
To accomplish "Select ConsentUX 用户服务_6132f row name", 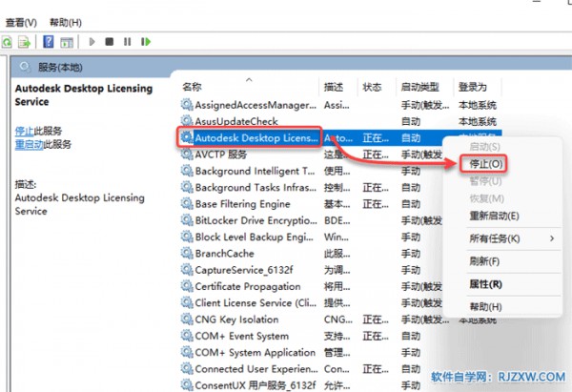I will [x=255, y=385].
